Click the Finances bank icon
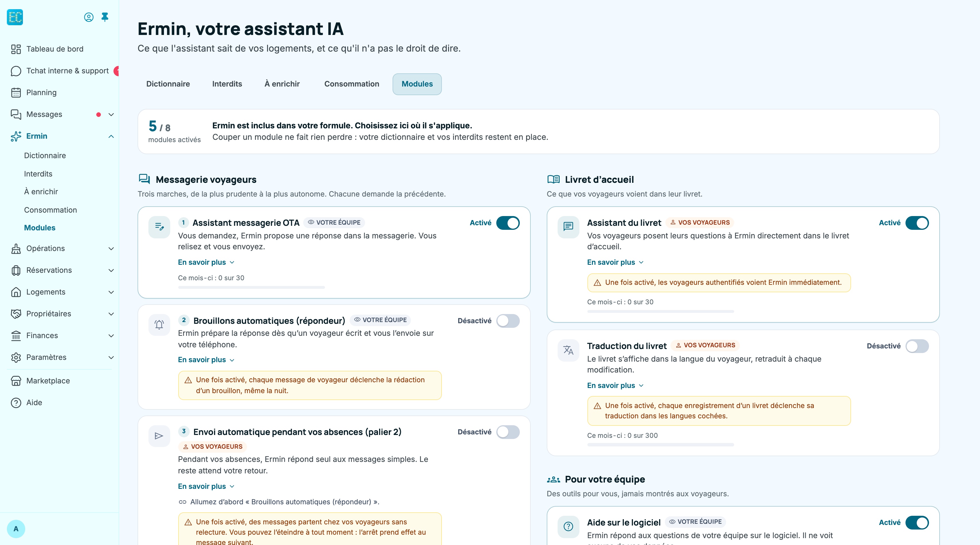 (x=16, y=336)
